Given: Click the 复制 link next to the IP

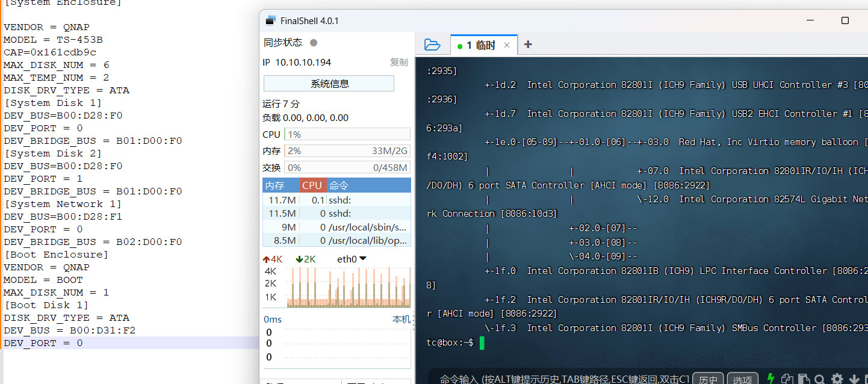Looking at the screenshot, I should (398, 62).
